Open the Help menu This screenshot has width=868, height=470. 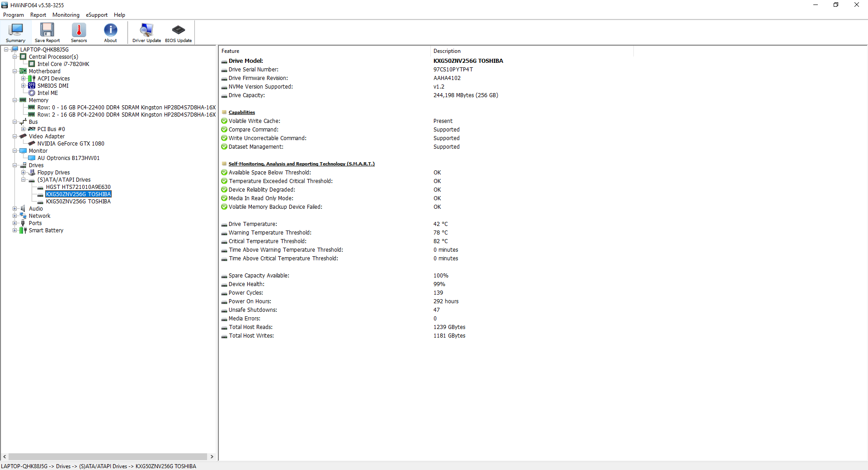click(x=119, y=15)
